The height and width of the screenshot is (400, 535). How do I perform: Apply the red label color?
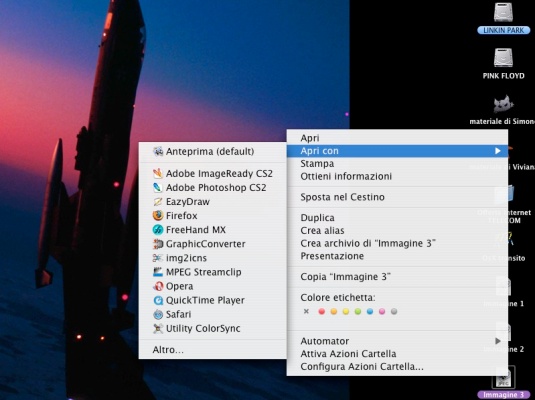(321, 311)
